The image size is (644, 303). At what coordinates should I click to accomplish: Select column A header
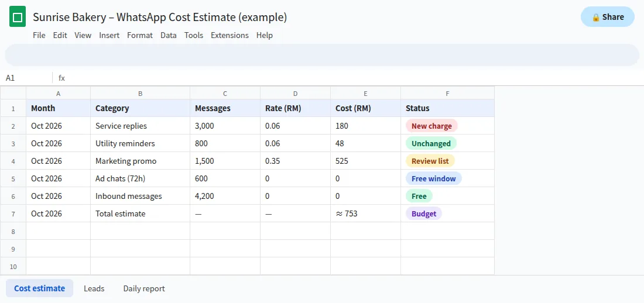coord(59,93)
